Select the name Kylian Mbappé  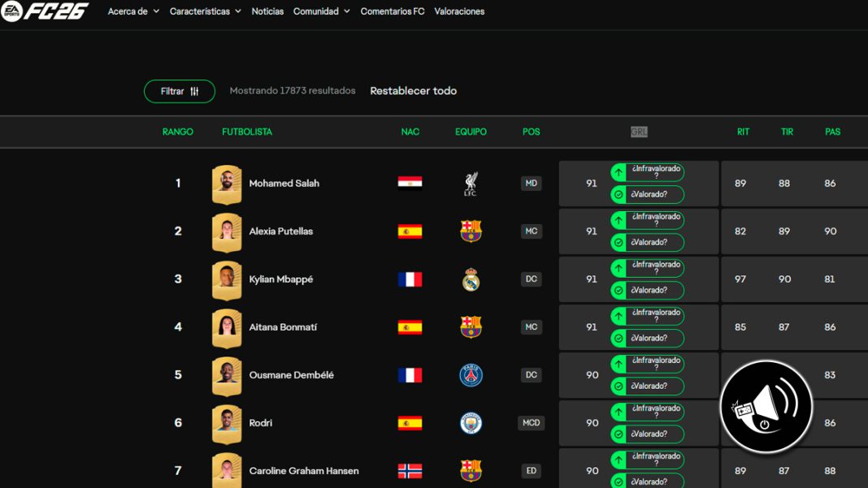(280, 279)
